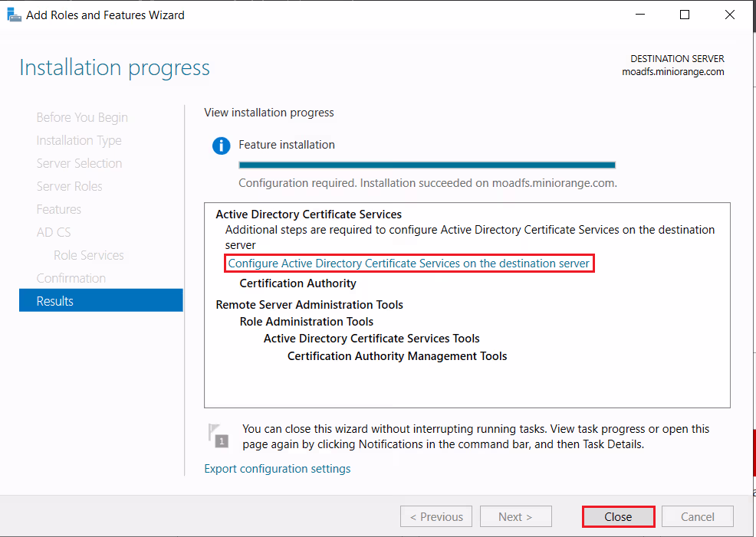Select Certification Authority Management Tools in results list
Viewport: 756px width, 537px height.
[396, 356]
